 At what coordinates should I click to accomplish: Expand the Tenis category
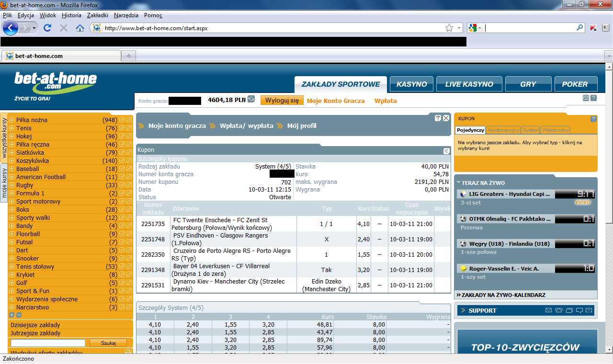[x=11, y=128]
